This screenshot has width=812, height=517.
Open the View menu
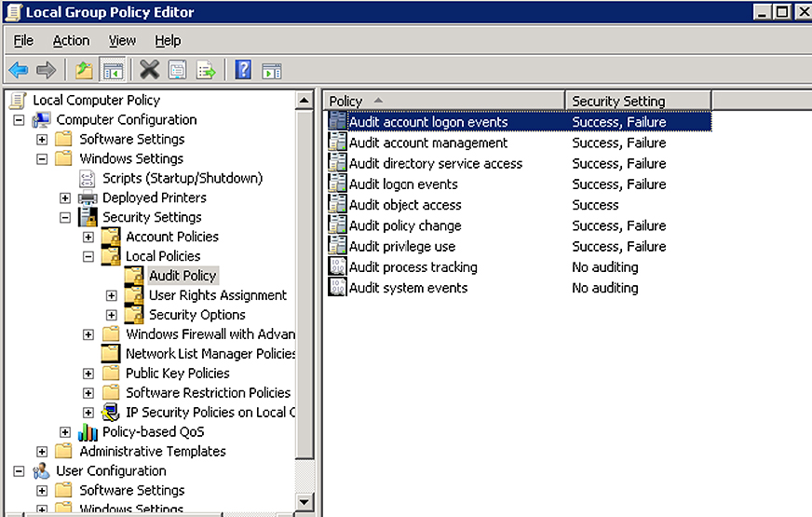pos(122,40)
